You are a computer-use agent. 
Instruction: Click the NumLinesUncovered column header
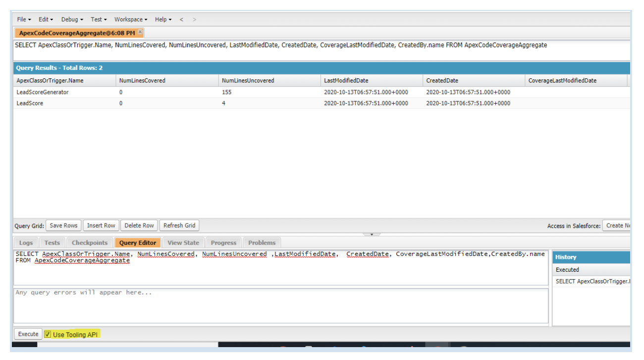[x=248, y=80]
